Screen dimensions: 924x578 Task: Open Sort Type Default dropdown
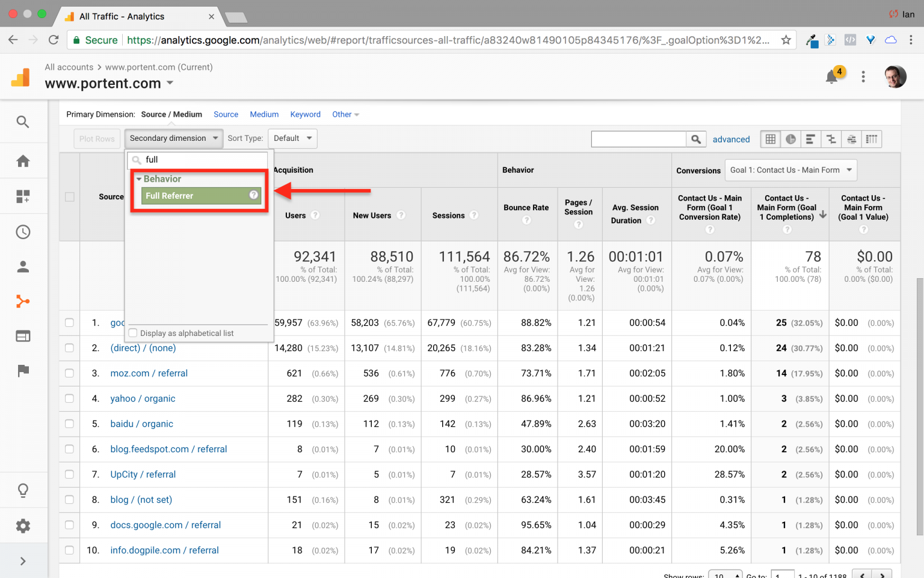click(292, 138)
